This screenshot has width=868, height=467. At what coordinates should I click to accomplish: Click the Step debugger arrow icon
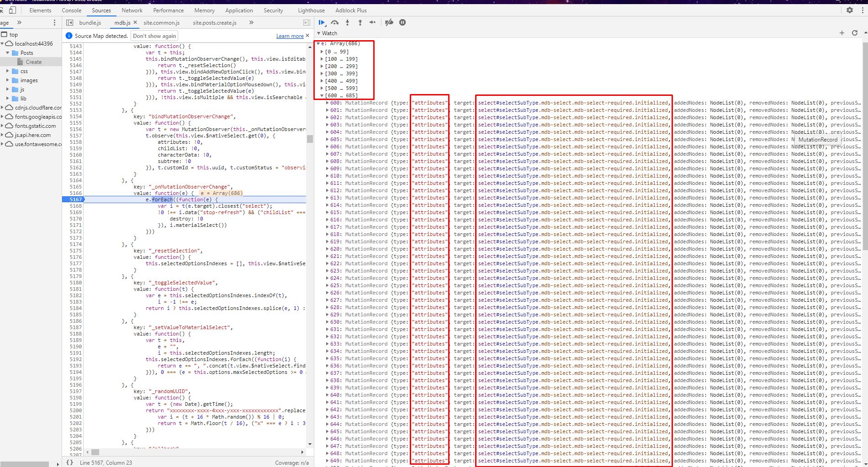tap(373, 22)
